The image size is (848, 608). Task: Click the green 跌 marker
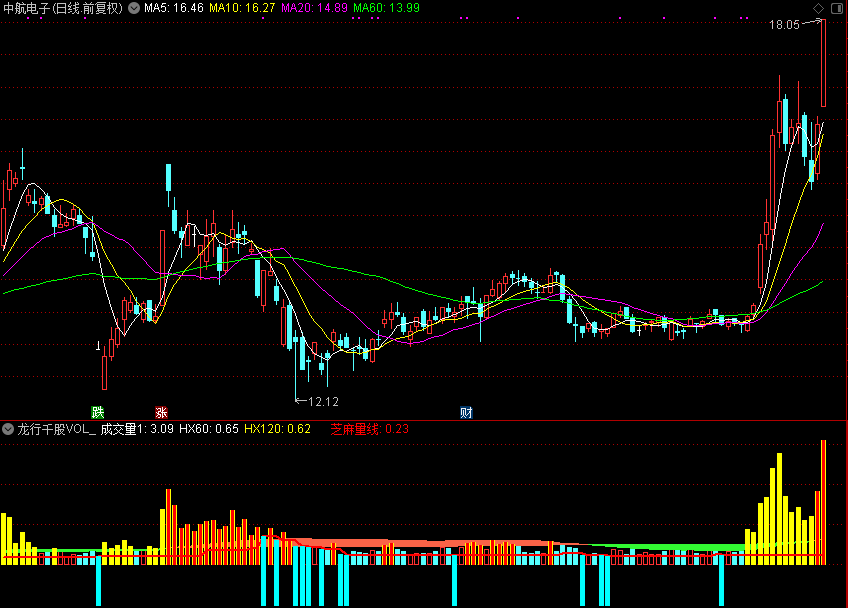pyautogui.click(x=98, y=412)
